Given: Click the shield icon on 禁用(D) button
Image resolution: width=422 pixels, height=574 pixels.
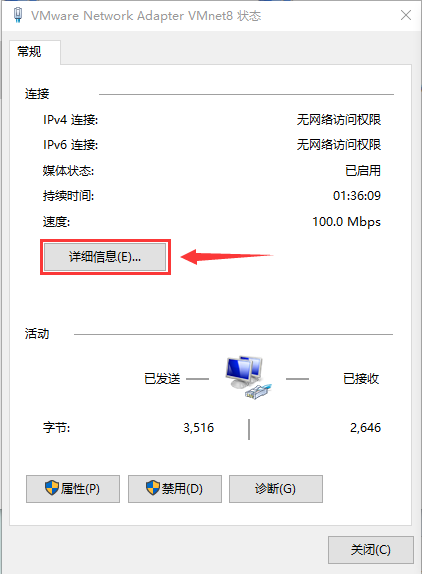Looking at the screenshot, I should pos(153,488).
